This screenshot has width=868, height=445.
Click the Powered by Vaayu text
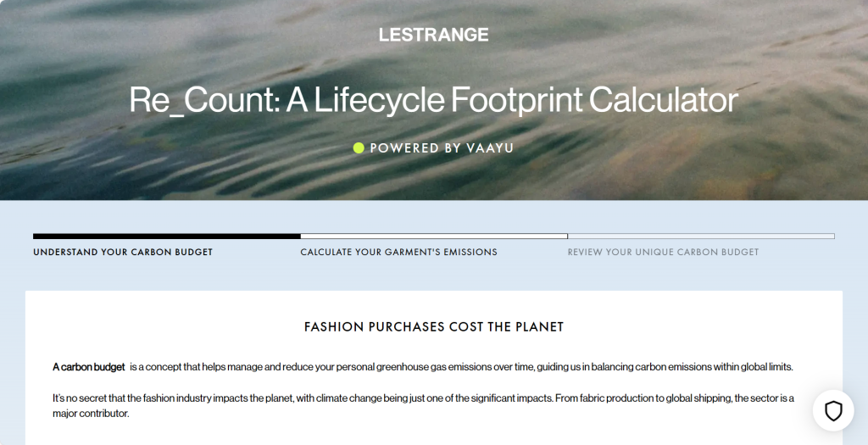click(x=442, y=148)
